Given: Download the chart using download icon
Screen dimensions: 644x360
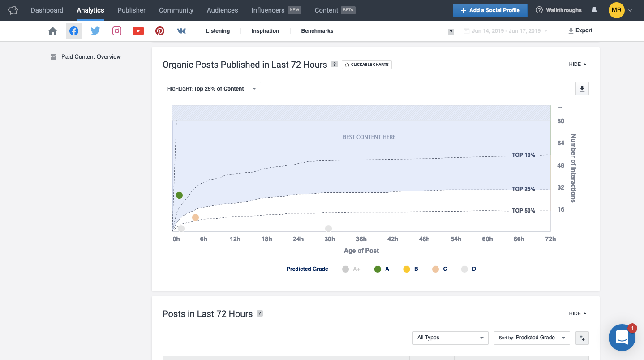Looking at the screenshot, I should [582, 89].
